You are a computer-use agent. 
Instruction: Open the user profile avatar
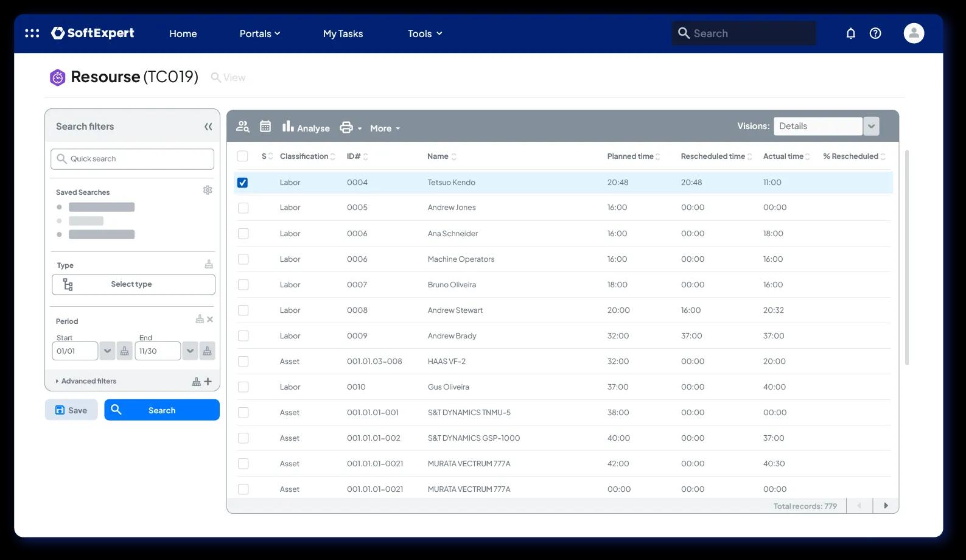(914, 33)
